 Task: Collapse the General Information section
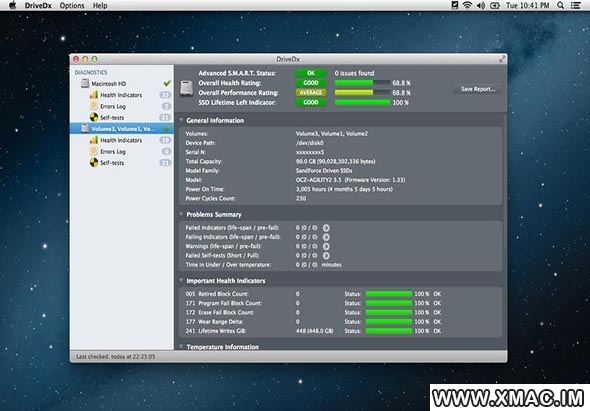pyautogui.click(x=181, y=120)
